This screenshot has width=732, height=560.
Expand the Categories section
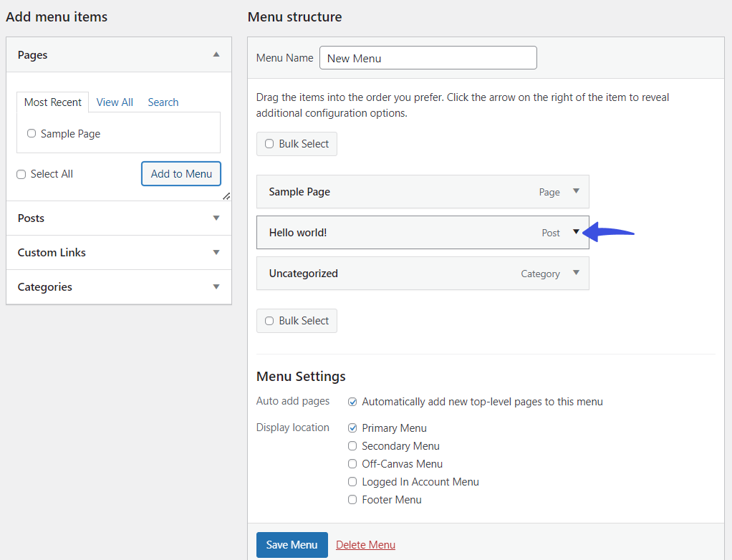point(216,286)
